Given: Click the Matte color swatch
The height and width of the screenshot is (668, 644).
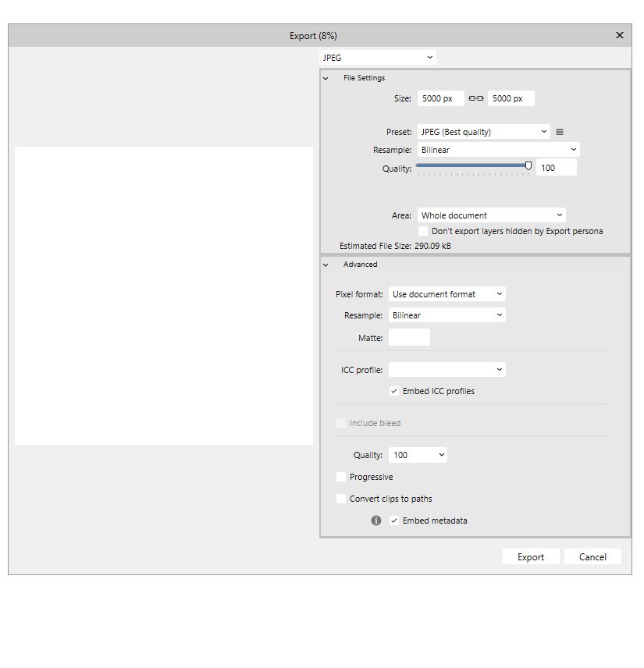Looking at the screenshot, I should (x=409, y=337).
